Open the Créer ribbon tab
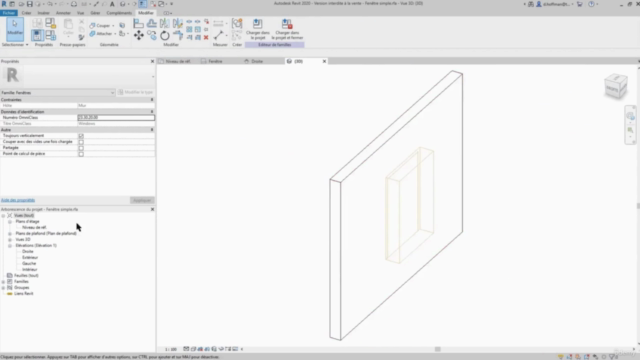Screen dimensions: 640x360 (26, 13)
